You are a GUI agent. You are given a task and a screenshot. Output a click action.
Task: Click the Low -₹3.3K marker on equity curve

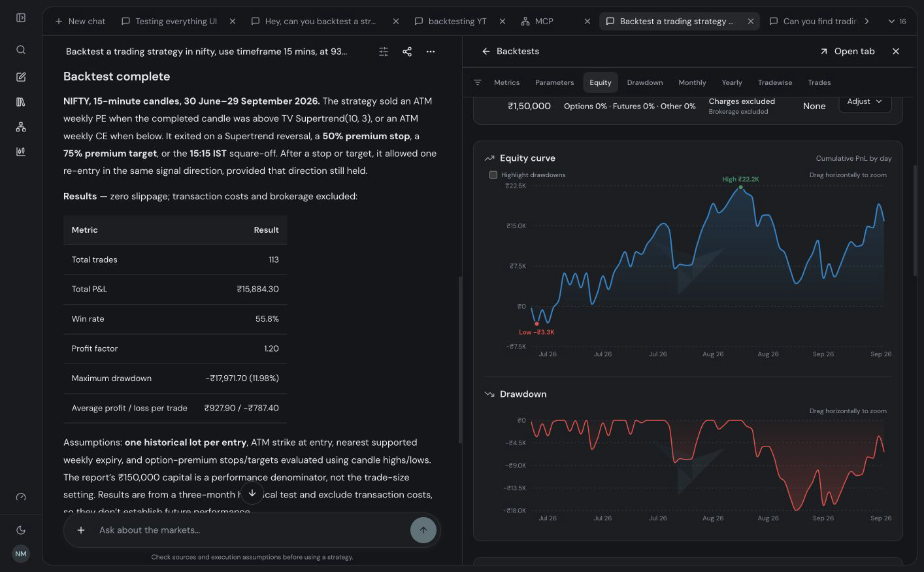(536, 324)
